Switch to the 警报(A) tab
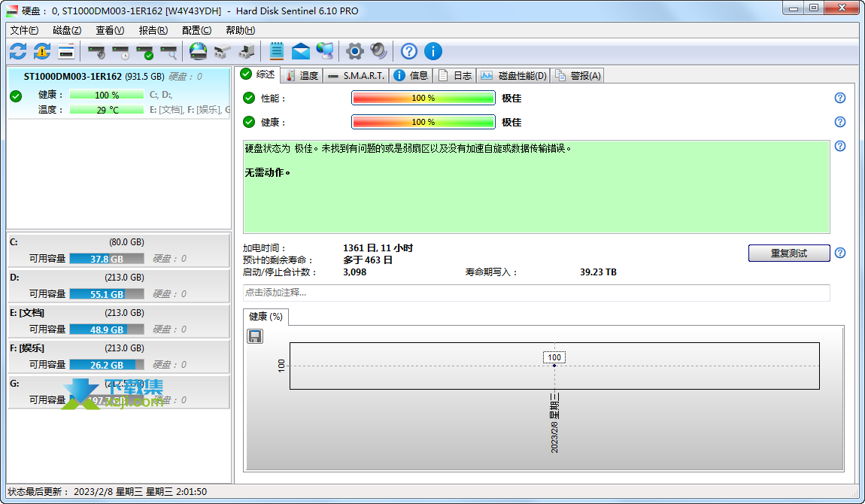The width and height of the screenshot is (865, 504). pos(578,75)
